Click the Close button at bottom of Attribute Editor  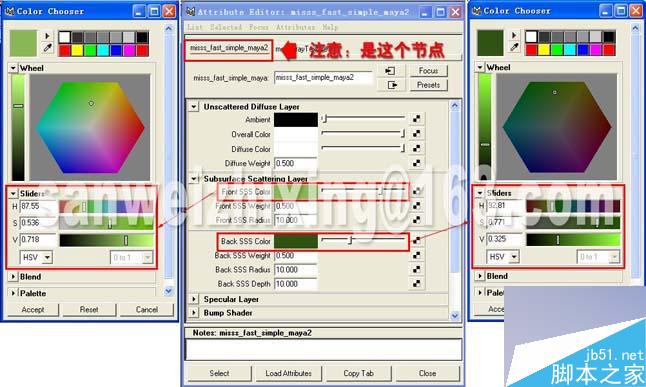point(428,373)
